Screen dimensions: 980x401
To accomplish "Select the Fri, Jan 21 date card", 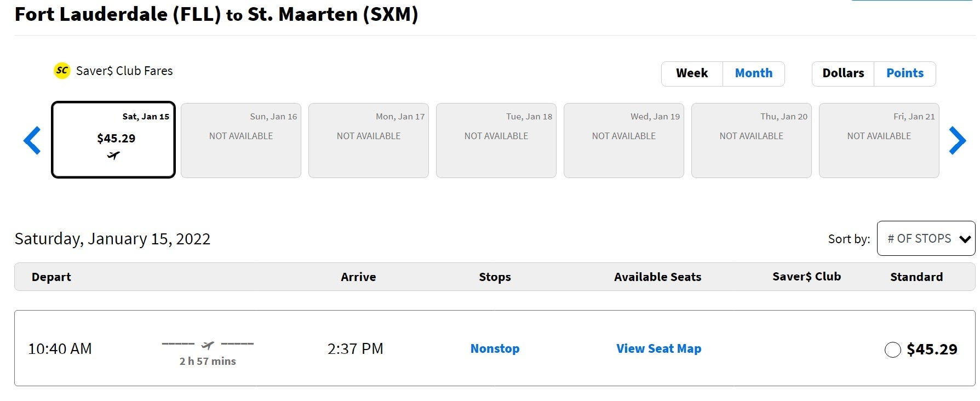I will tap(879, 140).
